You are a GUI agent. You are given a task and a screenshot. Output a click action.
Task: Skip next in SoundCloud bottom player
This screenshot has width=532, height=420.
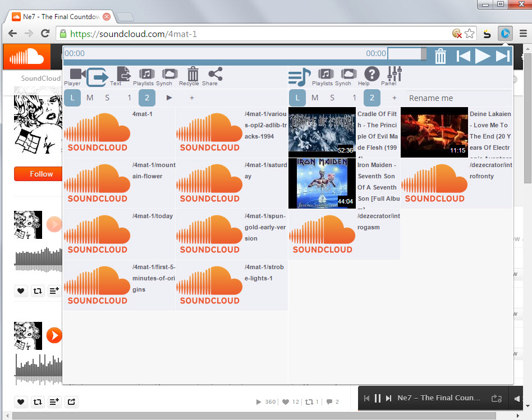(x=389, y=398)
